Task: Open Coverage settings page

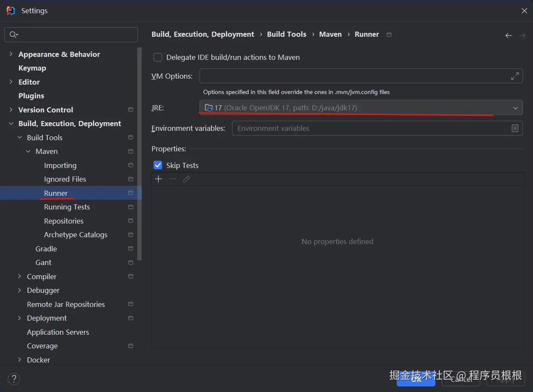Action: pyautogui.click(x=42, y=346)
